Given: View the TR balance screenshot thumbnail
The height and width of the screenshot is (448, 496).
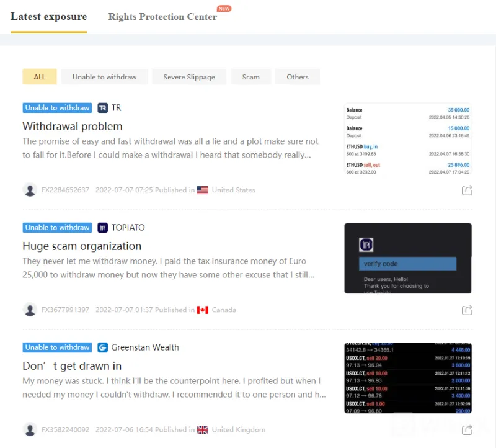Looking at the screenshot, I should 408,138.
